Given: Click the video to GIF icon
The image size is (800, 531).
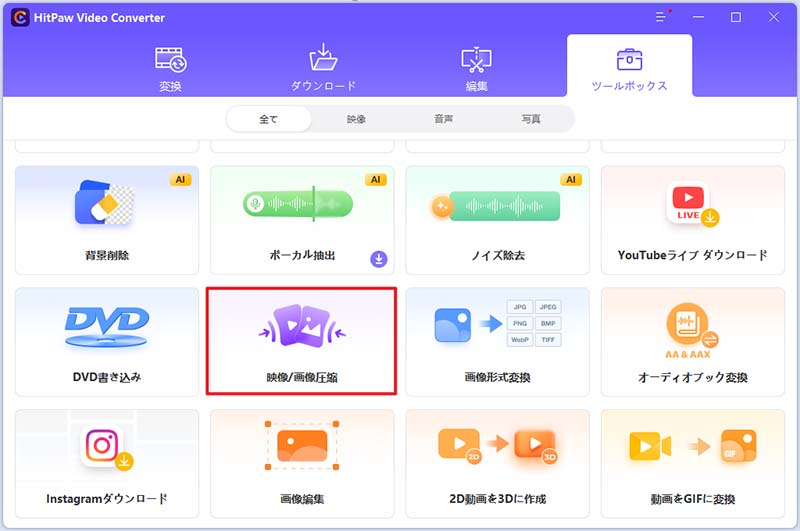Looking at the screenshot, I should [x=692, y=446].
